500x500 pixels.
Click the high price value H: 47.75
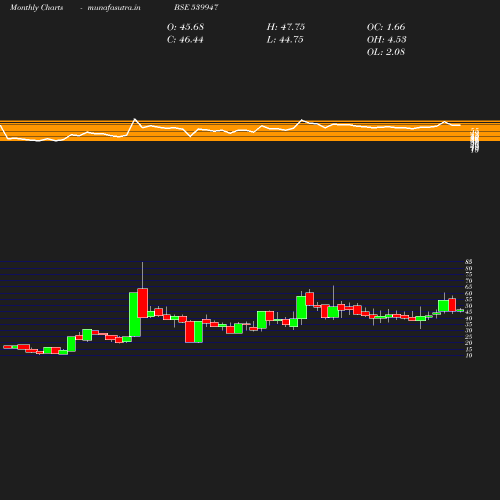tap(286, 27)
